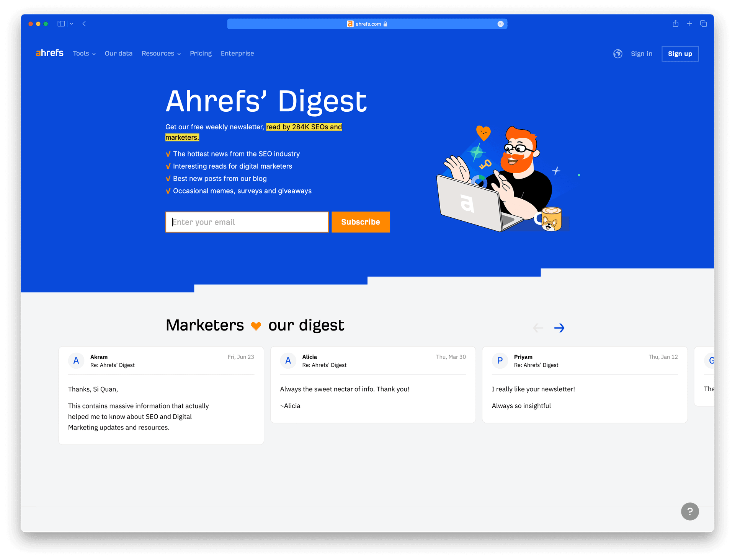Image resolution: width=735 pixels, height=560 pixels.
Task: Click the date 'Thu, Mar 30'
Action: point(451,357)
